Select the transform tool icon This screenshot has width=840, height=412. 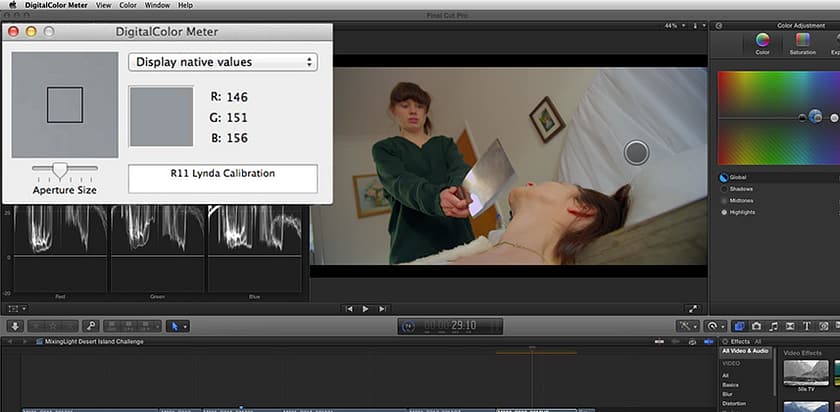[x=13, y=309]
